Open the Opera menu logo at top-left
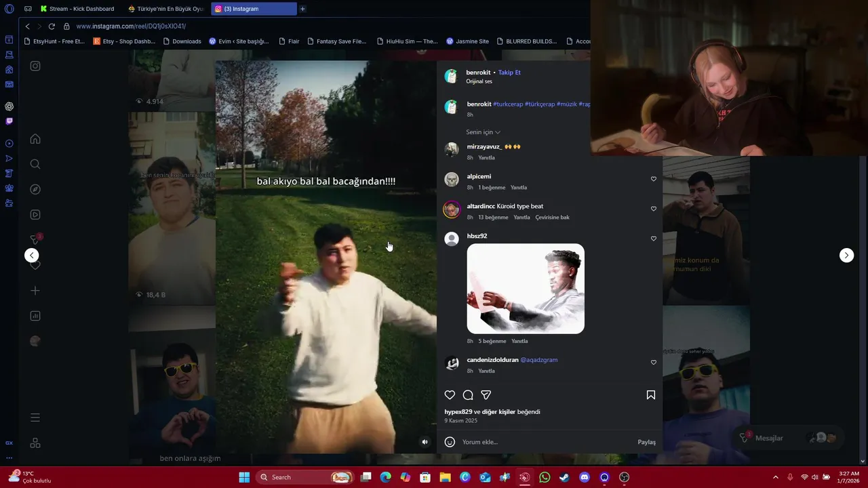The width and height of the screenshot is (868, 488). click(x=9, y=9)
